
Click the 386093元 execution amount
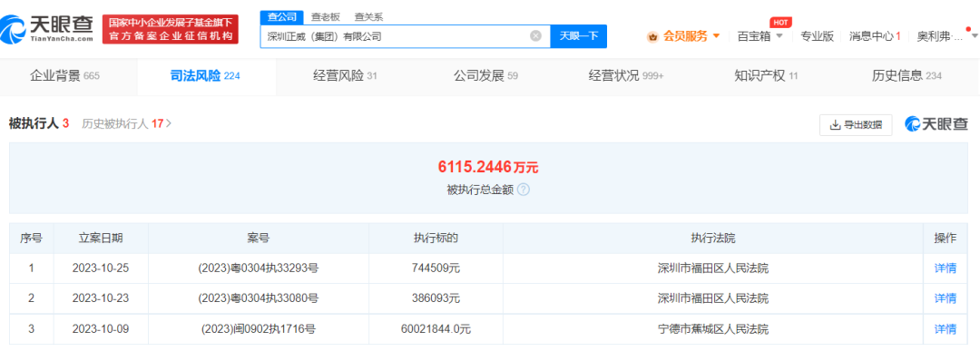[x=436, y=298]
